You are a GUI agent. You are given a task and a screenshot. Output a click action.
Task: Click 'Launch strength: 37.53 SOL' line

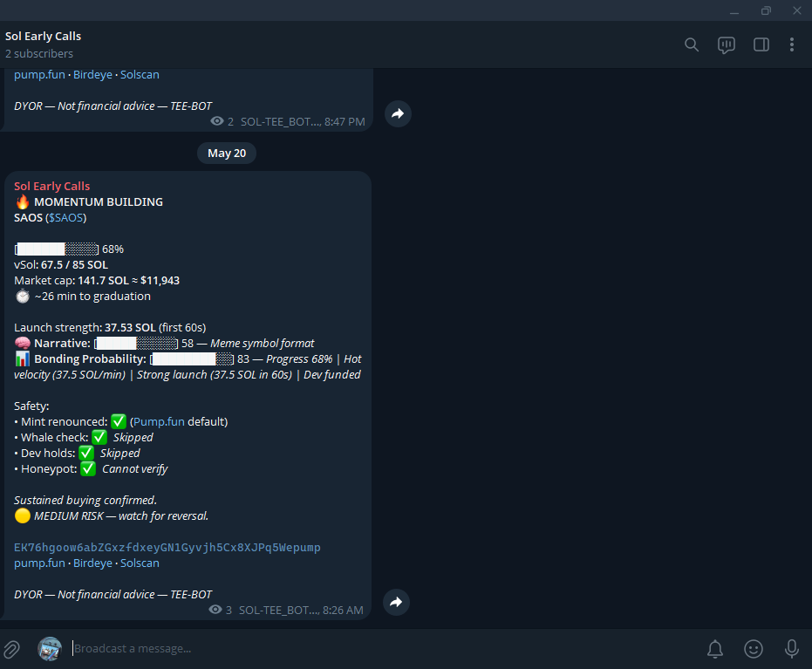tap(110, 327)
